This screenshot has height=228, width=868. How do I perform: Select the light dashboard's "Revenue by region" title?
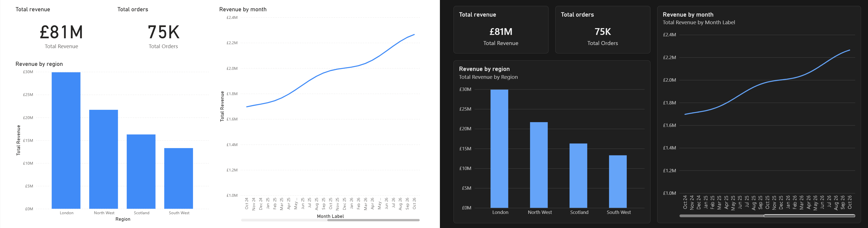pyautogui.click(x=39, y=64)
